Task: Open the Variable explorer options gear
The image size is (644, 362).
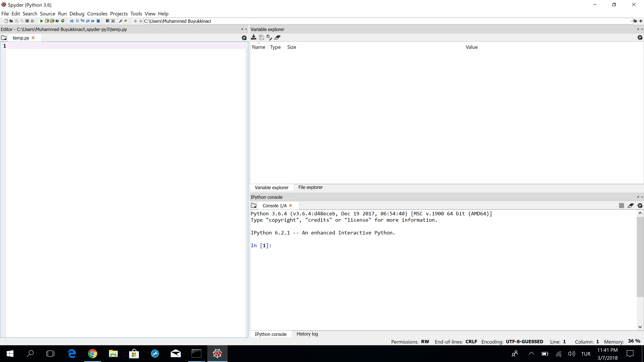Action: pyautogui.click(x=640, y=38)
